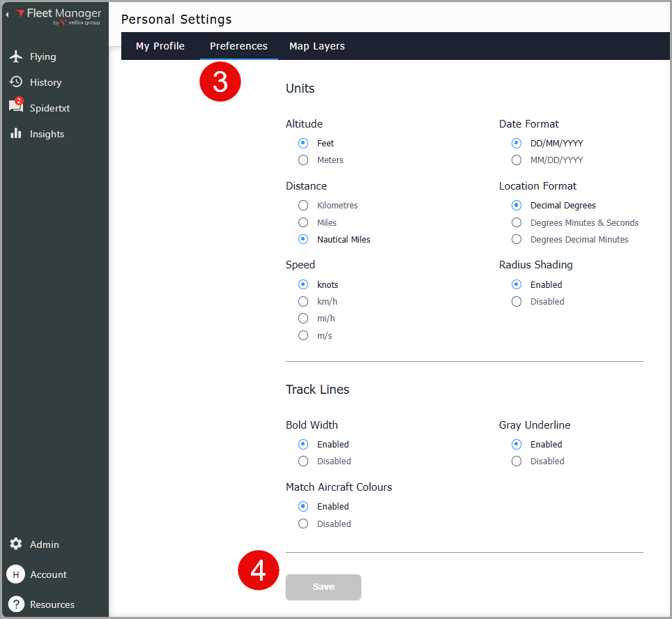The width and height of the screenshot is (672, 619).
Task: Click the Flying airplane icon
Action: pos(16,56)
